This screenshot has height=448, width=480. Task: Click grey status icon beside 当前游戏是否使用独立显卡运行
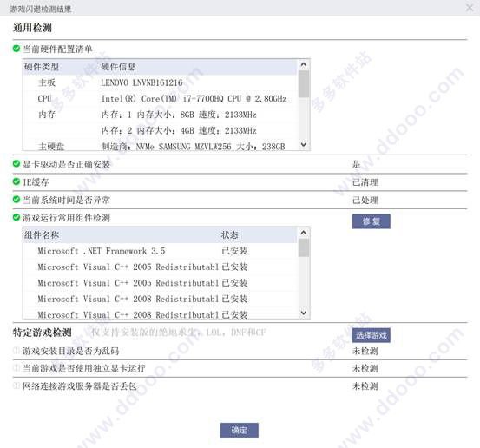click(16, 367)
